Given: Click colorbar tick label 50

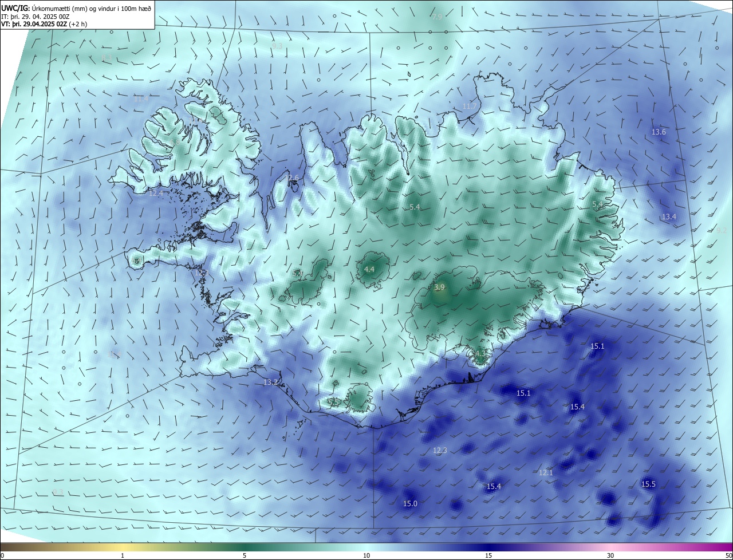Looking at the screenshot, I should [728, 555].
